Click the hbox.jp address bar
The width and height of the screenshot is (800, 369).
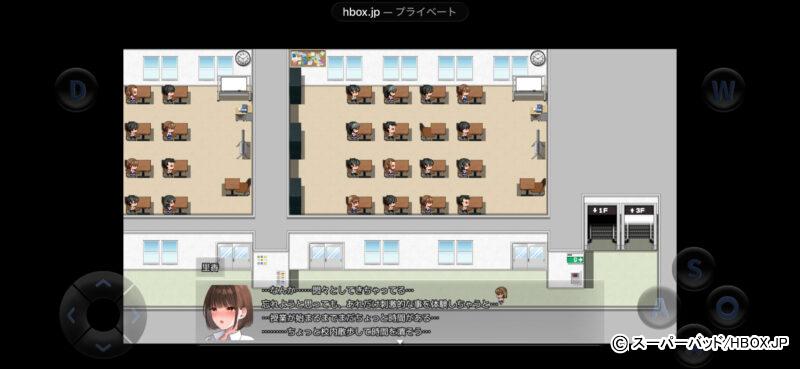coord(399,12)
